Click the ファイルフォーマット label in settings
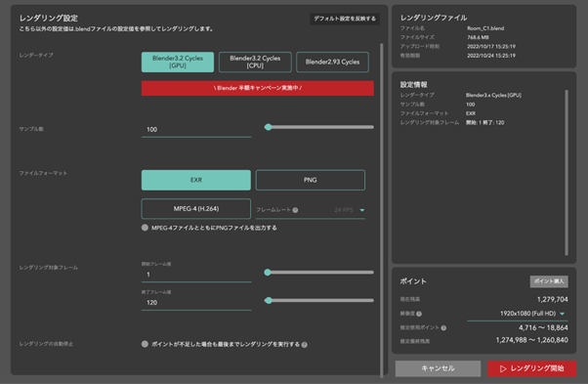Viewport: 588px width, 384px height. point(43,173)
